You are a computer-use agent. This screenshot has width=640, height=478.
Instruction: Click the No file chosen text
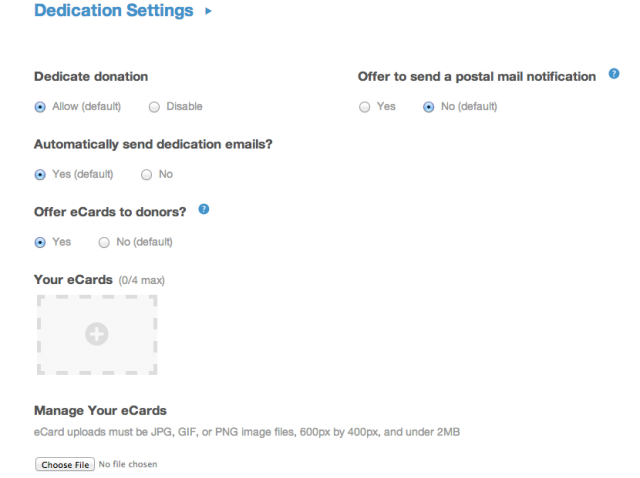point(128,465)
